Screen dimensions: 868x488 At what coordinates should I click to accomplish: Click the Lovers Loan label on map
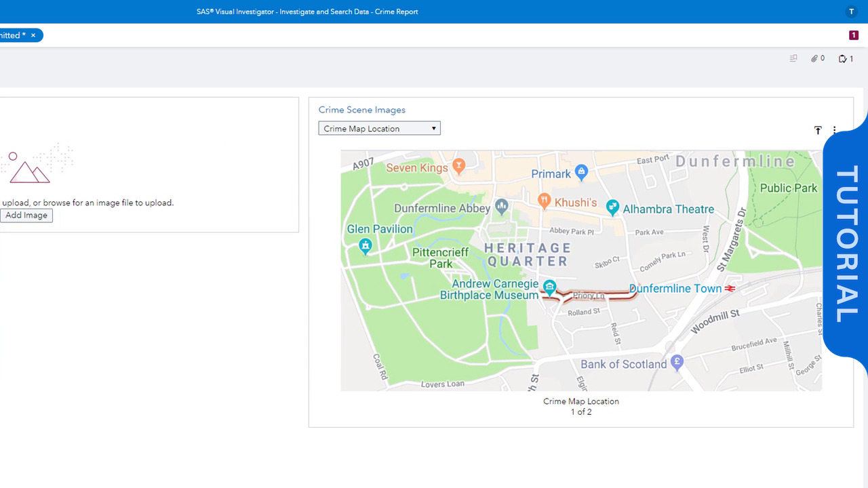pos(443,384)
